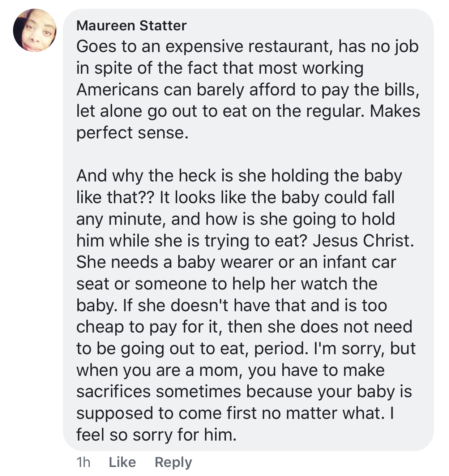
Task: Click the line starting "any minute, and how"
Action: (x=235, y=219)
